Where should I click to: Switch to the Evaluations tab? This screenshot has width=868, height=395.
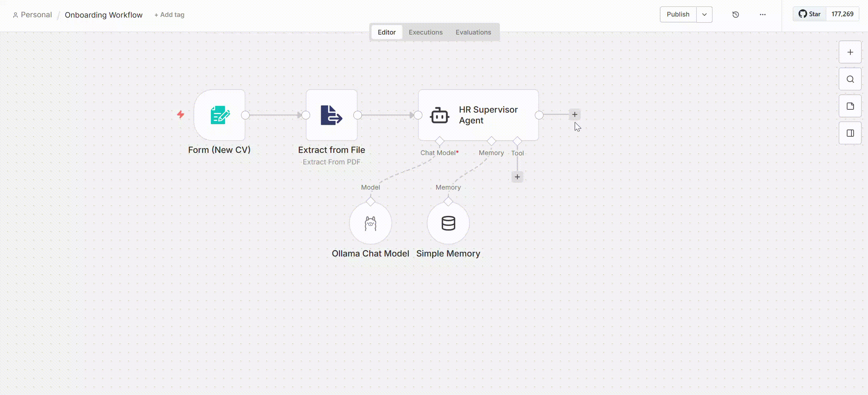point(473,32)
